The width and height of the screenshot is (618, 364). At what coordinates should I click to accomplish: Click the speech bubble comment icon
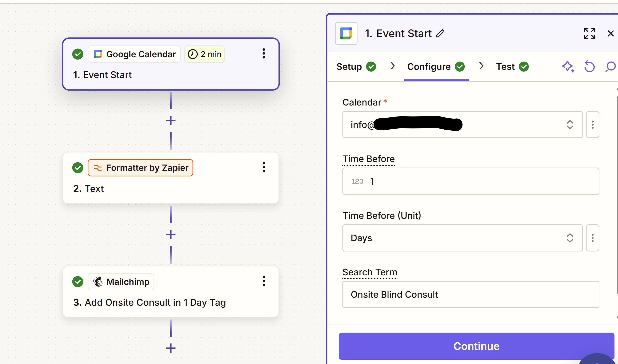[x=610, y=67]
